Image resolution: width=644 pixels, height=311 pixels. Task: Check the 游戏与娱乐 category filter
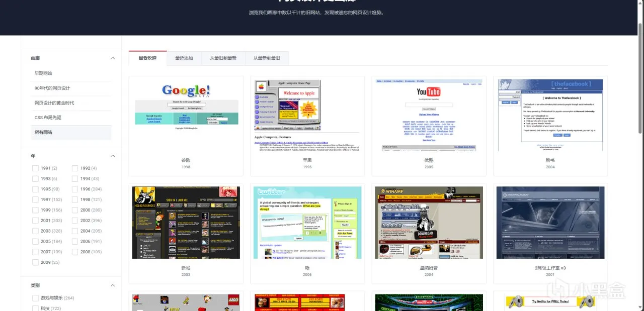35,298
